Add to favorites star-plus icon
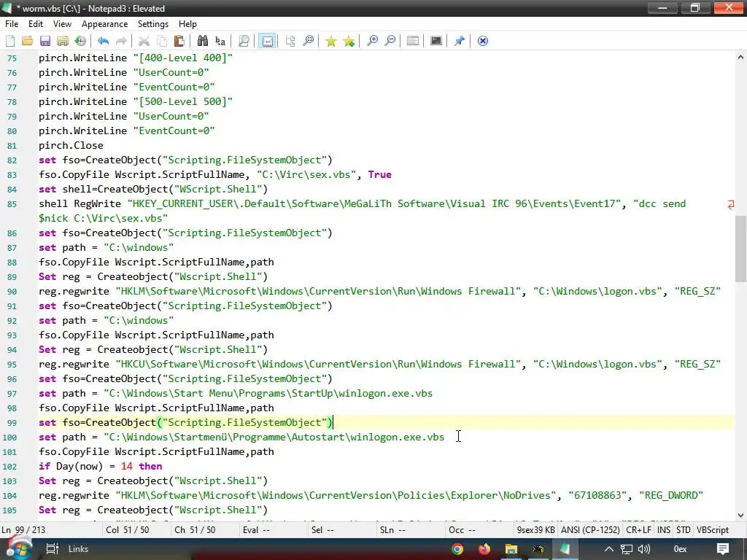This screenshot has height=560, width=747. click(x=349, y=41)
